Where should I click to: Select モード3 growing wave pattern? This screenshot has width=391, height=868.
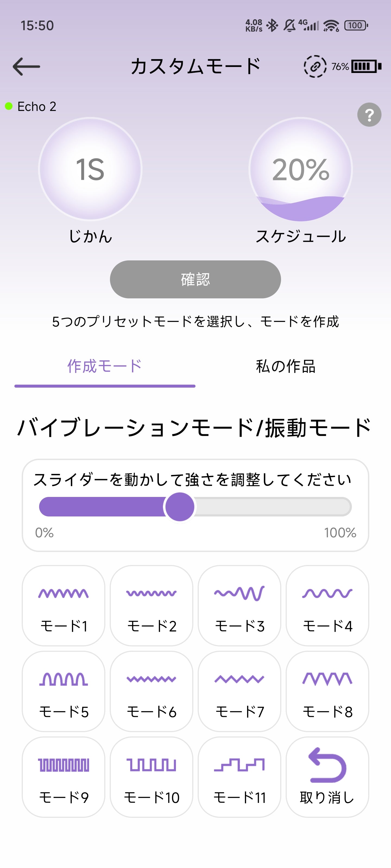point(239,605)
